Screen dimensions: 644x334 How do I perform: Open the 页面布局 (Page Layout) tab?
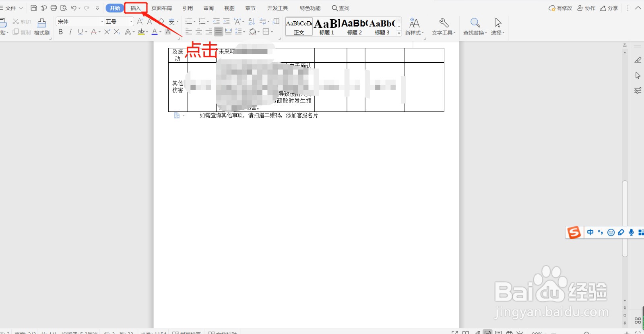pyautogui.click(x=162, y=8)
